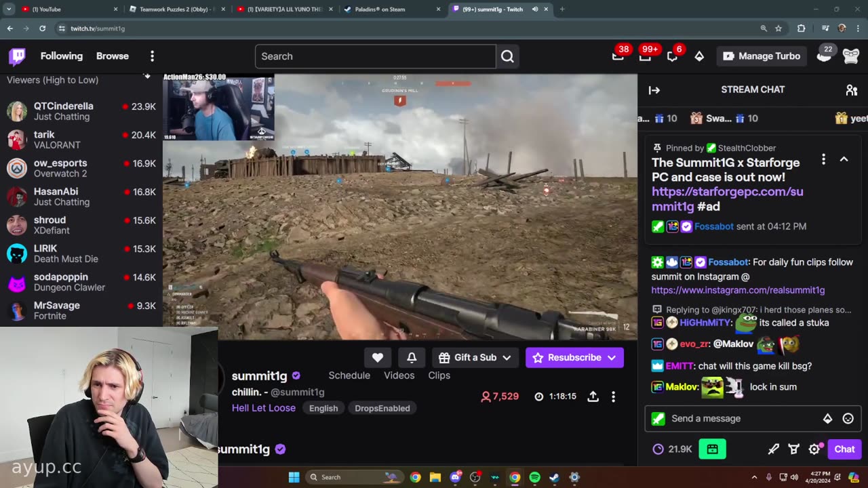Open the channel points 21.9K balance
This screenshot has height=488, width=868.
click(672, 449)
